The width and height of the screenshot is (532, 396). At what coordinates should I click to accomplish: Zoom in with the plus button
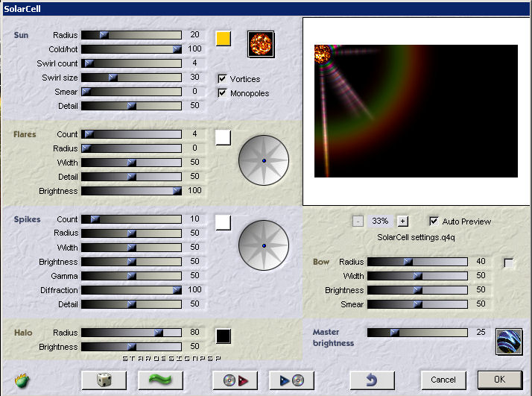tap(402, 221)
